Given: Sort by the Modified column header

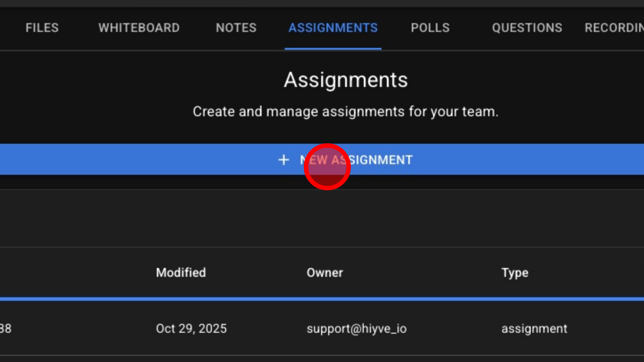Looking at the screenshot, I should [181, 272].
